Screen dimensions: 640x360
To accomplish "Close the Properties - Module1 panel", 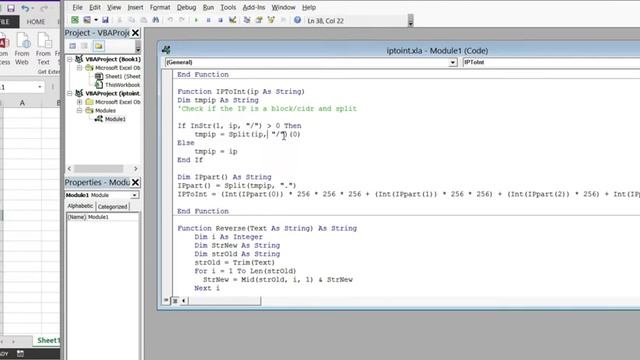I will 135,182.
